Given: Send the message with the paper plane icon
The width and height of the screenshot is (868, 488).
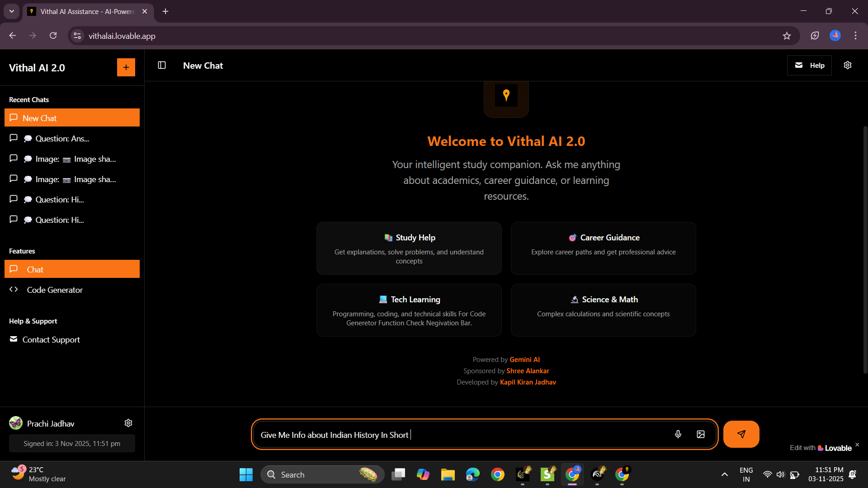Looking at the screenshot, I should (x=741, y=434).
